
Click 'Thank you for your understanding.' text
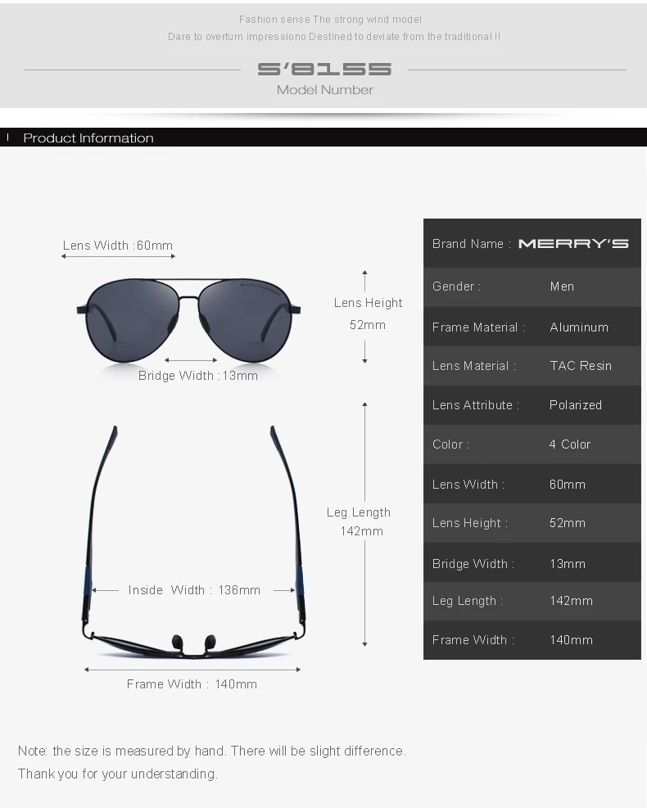click(118, 774)
